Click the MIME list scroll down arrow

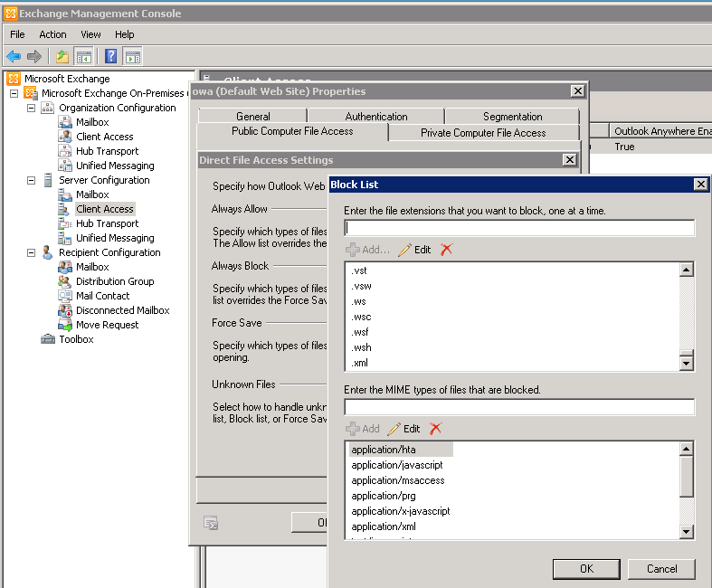pyautogui.click(x=686, y=531)
